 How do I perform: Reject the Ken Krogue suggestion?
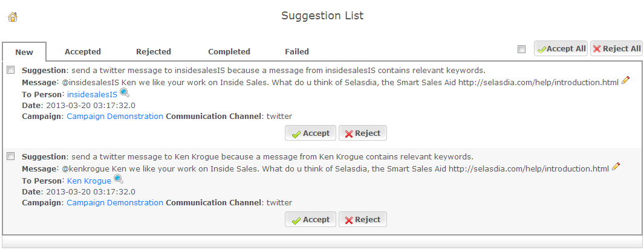pyautogui.click(x=363, y=219)
